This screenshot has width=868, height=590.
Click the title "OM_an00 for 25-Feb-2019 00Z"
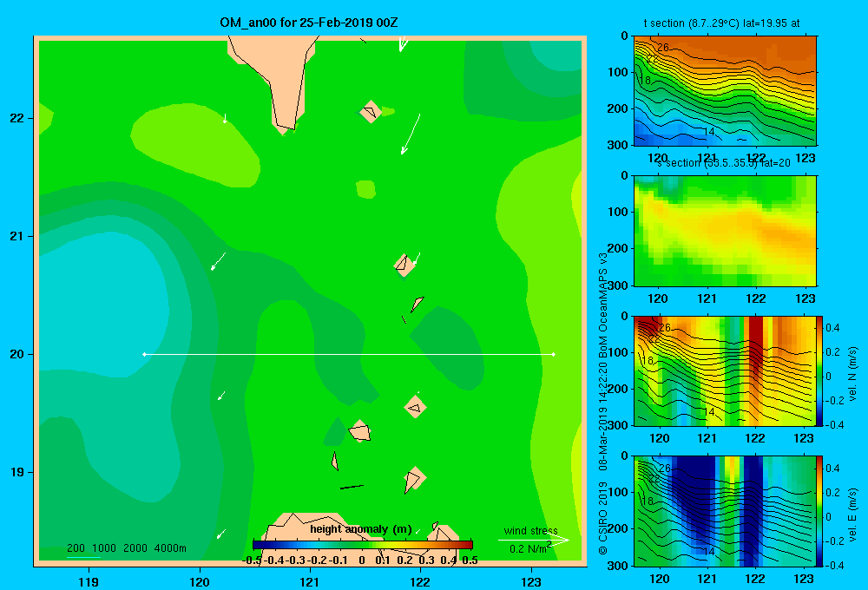[x=308, y=23]
